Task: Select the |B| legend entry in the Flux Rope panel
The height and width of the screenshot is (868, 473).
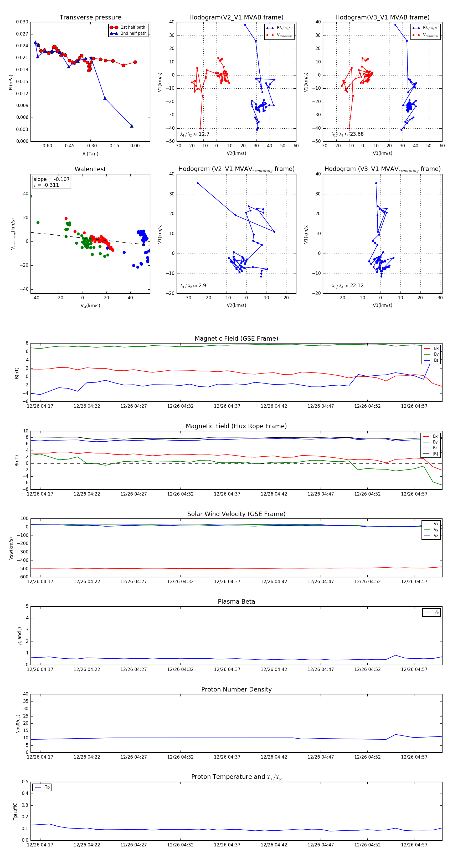Action: [x=431, y=454]
